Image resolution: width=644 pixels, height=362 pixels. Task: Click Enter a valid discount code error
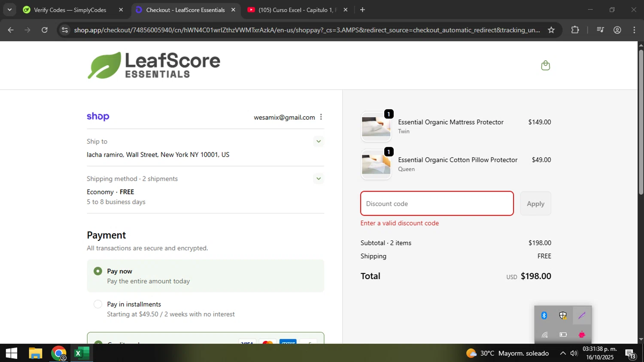tap(400, 223)
